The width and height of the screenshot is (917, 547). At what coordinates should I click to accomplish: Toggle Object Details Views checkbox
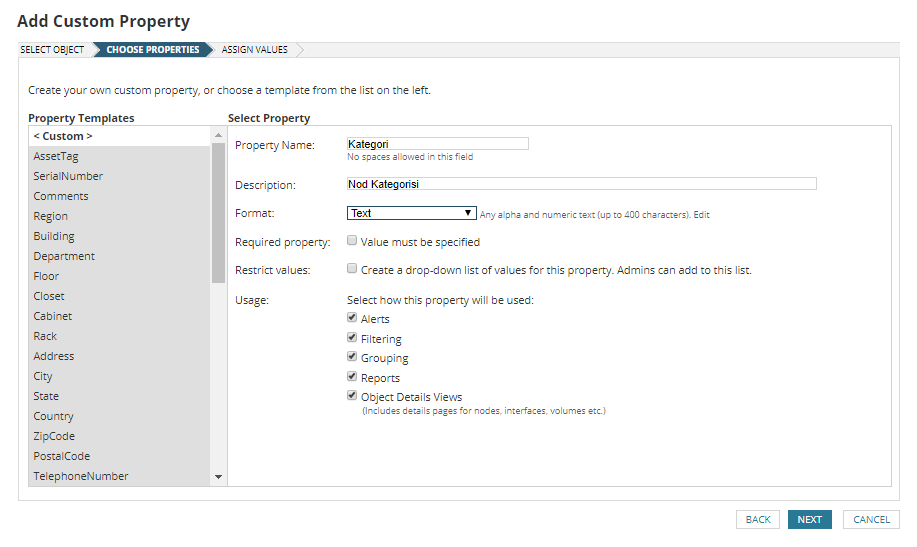352,395
